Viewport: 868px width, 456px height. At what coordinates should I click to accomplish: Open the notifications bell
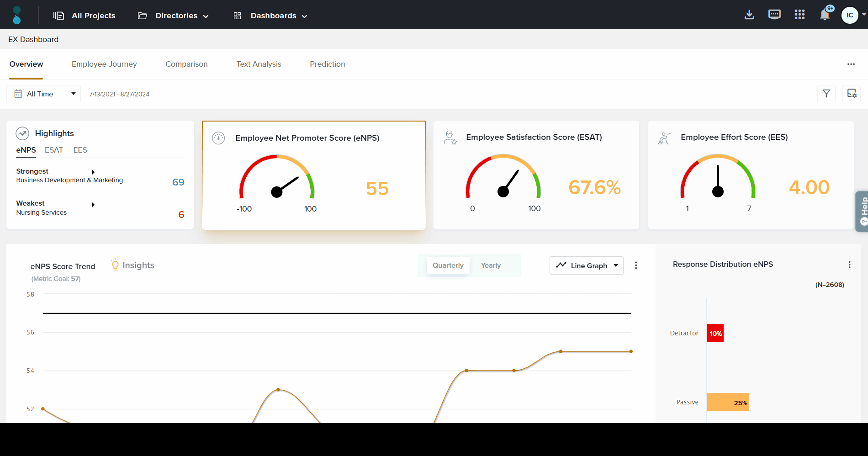click(825, 15)
